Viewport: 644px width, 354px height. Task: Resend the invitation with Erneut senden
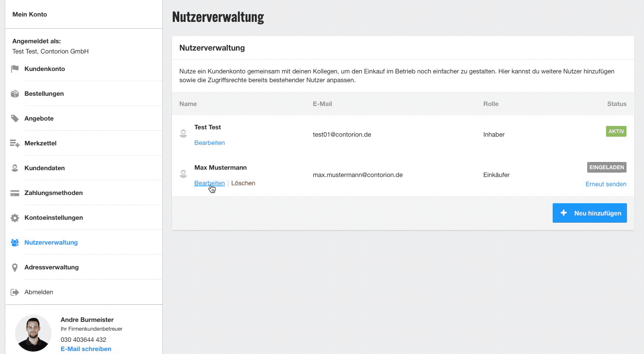[x=606, y=184]
